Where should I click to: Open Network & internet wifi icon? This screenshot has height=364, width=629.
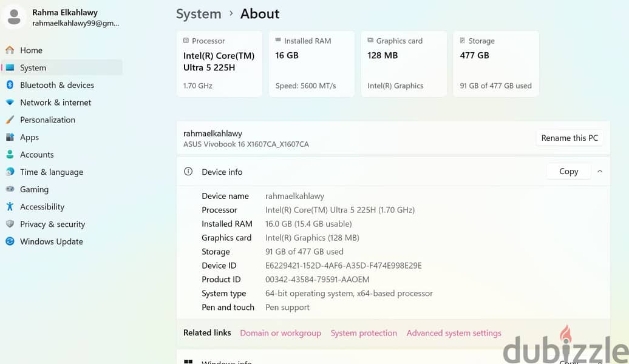coord(10,103)
